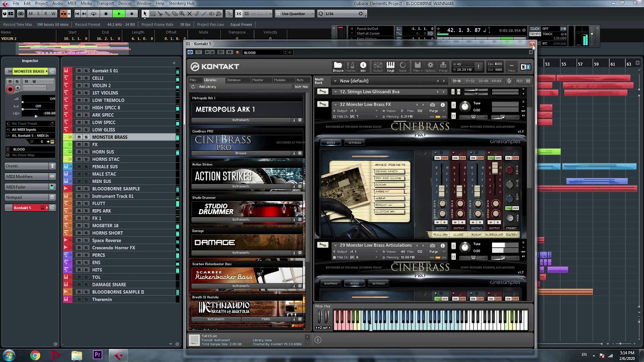Mute the Theremin track

tap(78, 300)
